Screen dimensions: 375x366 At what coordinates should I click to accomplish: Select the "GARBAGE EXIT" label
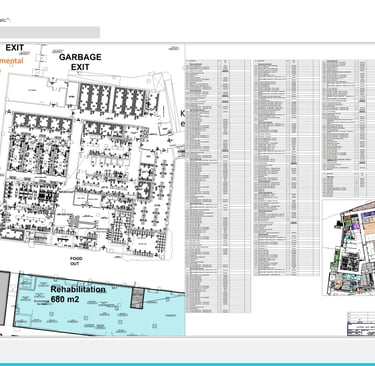click(80, 62)
